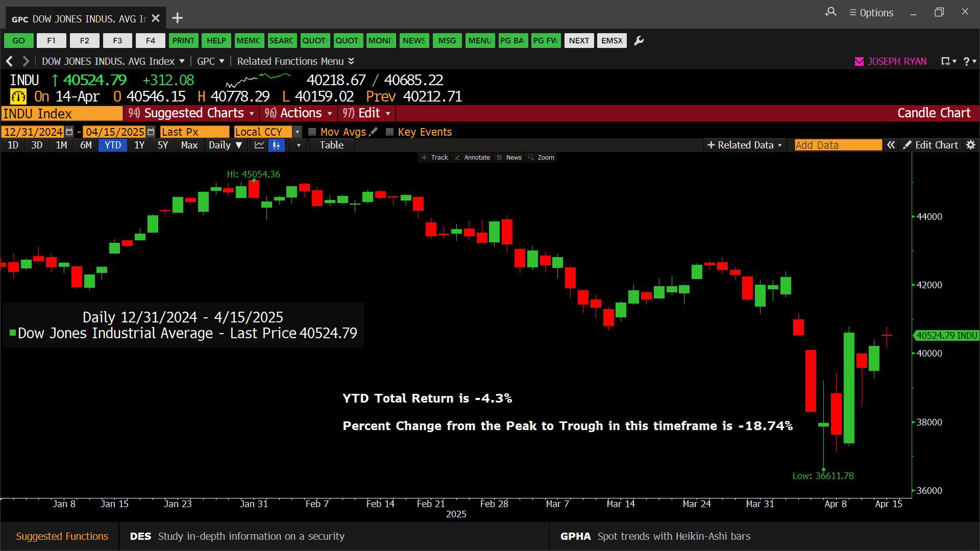The height and width of the screenshot is (551, 980).
Task: Expand the Related Data dropdown
Action: pos(745,145)
